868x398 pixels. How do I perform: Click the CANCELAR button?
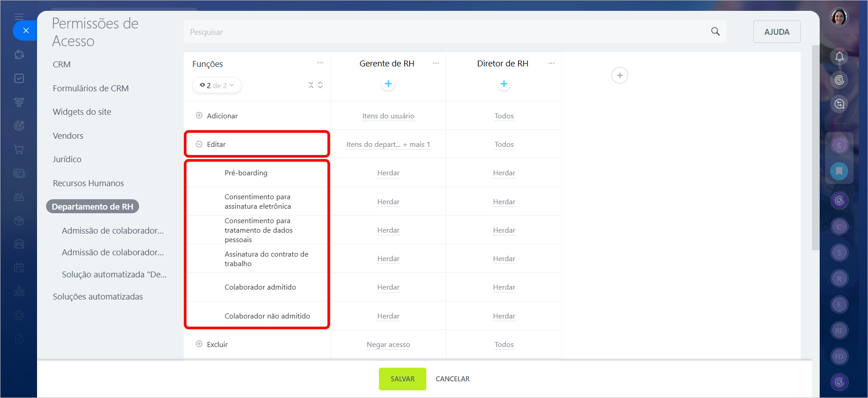tap(453, 379)
